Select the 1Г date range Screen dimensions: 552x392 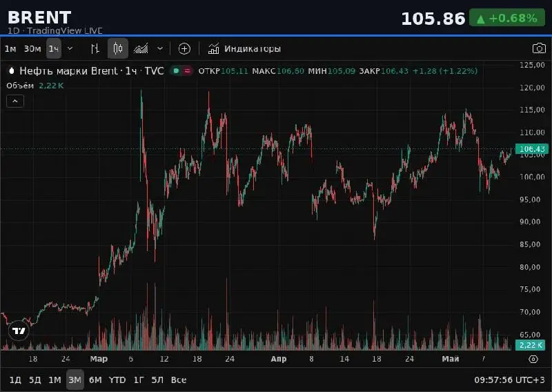tap(139, 380)
